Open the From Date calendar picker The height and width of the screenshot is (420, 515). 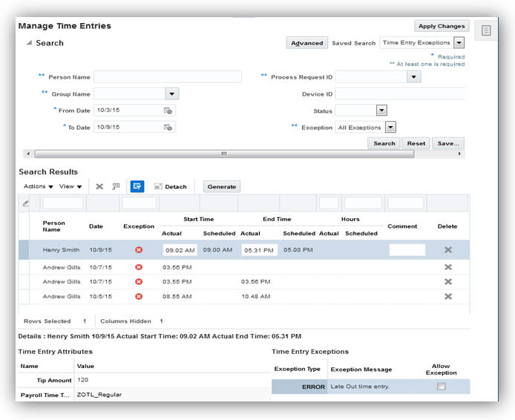click(x=168, y=111)
